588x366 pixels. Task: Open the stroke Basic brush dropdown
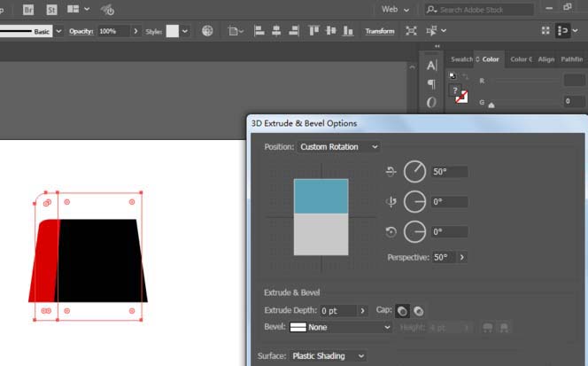click(58, 31)
